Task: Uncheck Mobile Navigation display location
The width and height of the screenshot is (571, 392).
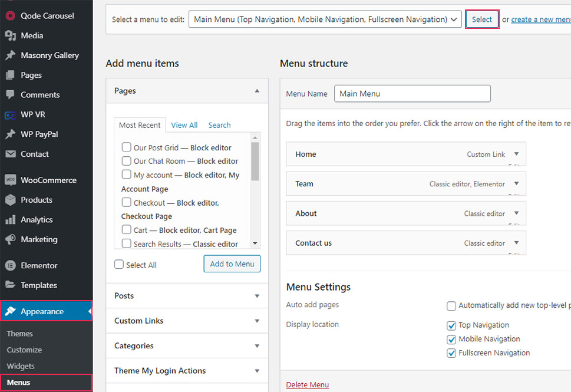Action: pyautogui.click(x=451, y=339)
